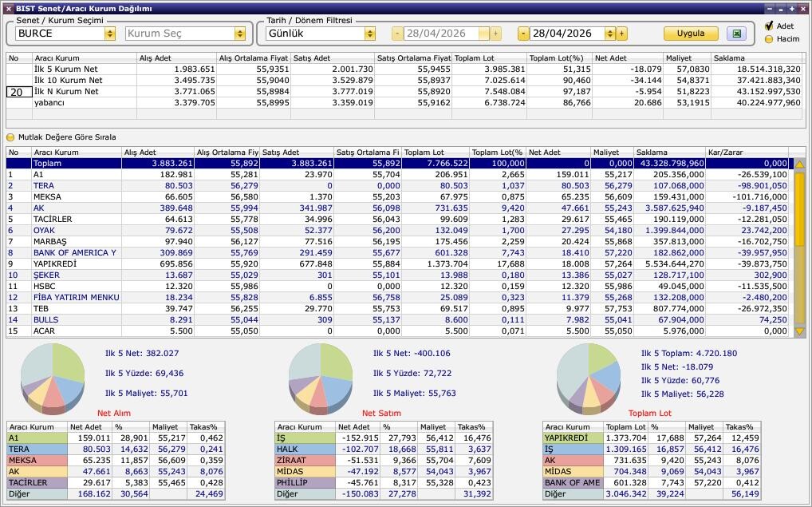
Task: Enable the Adet checkbox
Action: (x=769, y=26)
